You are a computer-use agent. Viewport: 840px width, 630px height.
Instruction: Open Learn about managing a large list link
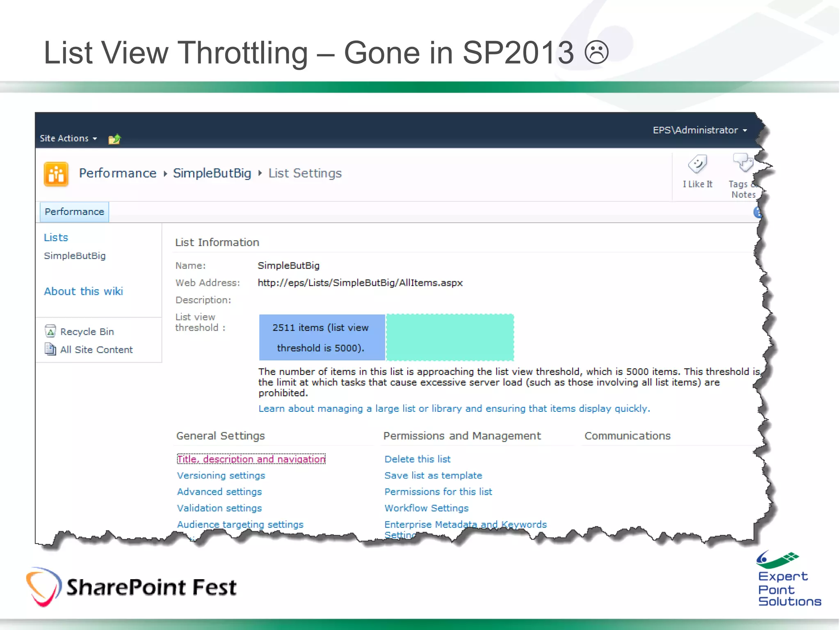coord(454,409)
